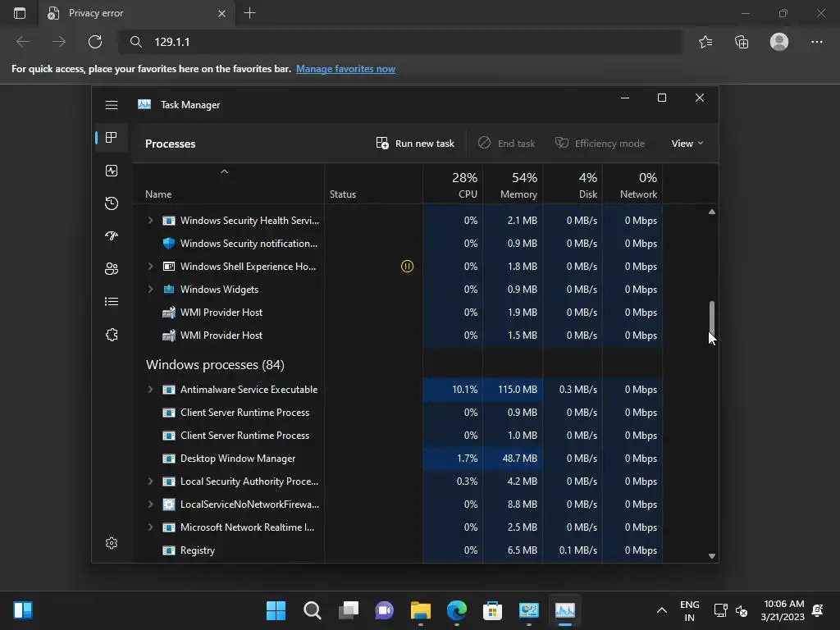The image size is (840, 630).
Task: Open Edge Favorites star icon
Action: (705, 42)
